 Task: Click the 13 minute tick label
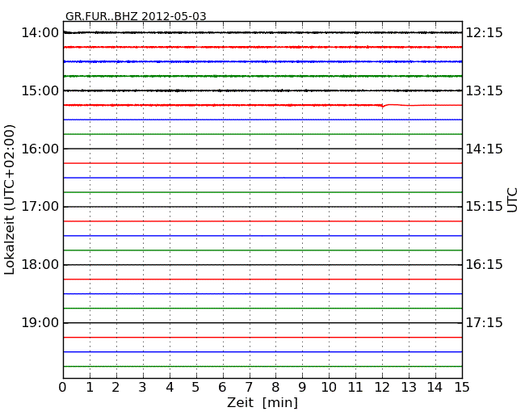pyautogui.click(x=409, y=388)
